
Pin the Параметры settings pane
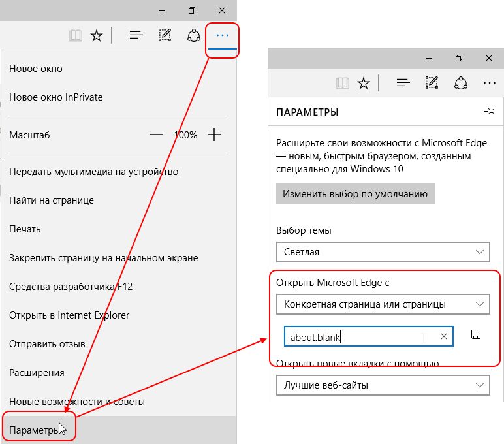[x=489, y=112]
